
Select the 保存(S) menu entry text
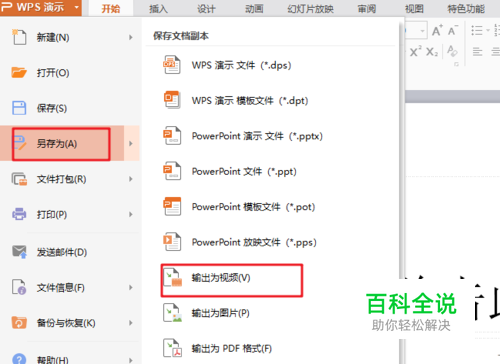coord(52,108)
